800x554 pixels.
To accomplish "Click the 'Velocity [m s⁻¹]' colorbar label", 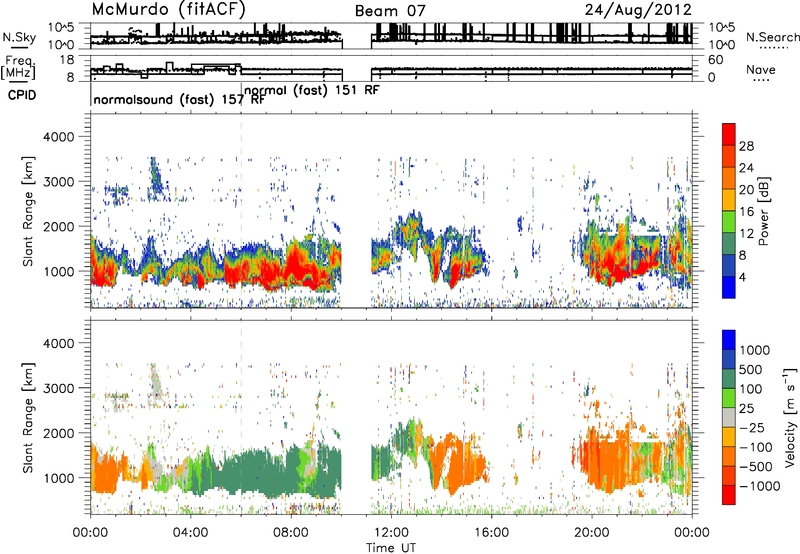I will tap(790, 417).
